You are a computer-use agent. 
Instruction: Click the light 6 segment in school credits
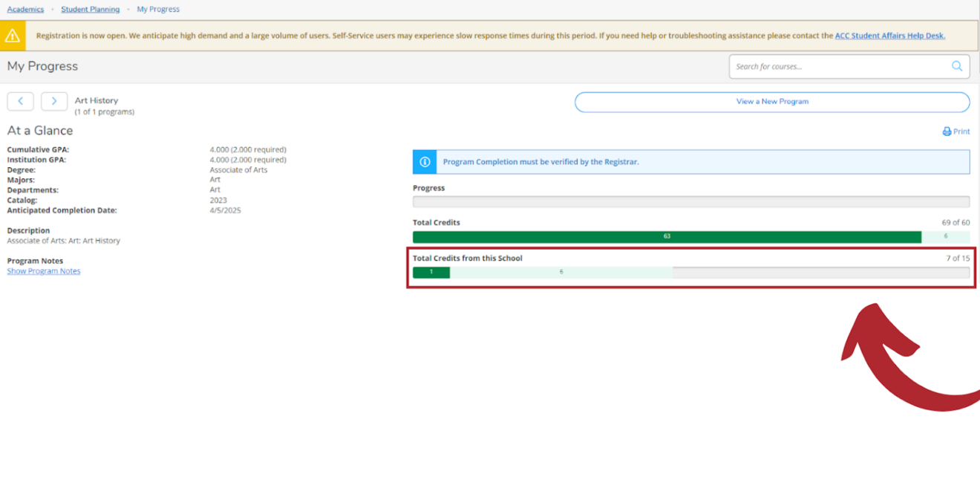tap(561, 272)
